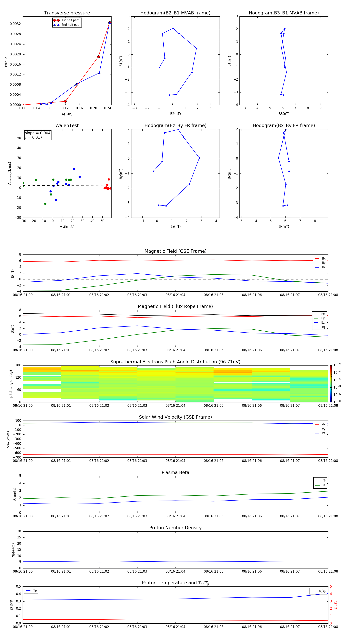Select the Vz legend entry in velocity panel
This screenshot has width=351, height=644.
(320, 433)
